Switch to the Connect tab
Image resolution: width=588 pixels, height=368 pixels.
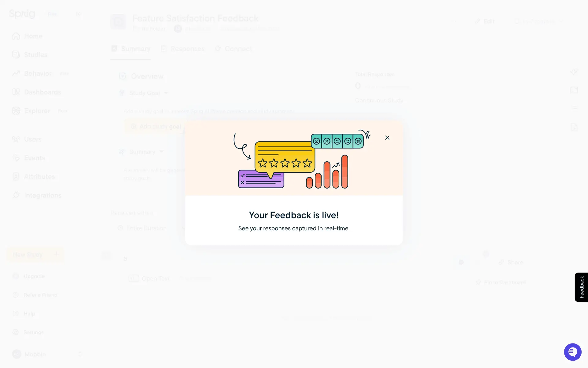(234, 49)
